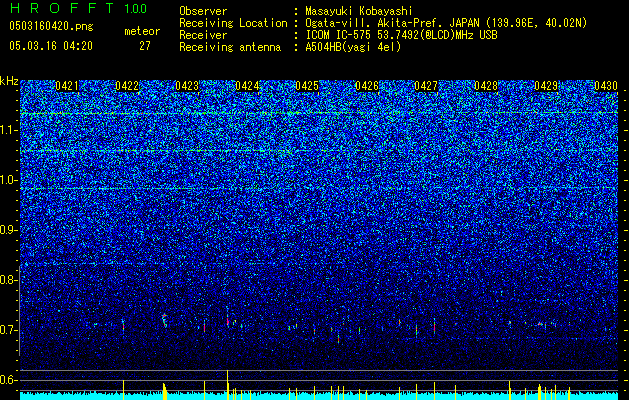The width and height of the screenshot is (629, 400).
Task: Click time marker 0428
Action: pos(486,86)
